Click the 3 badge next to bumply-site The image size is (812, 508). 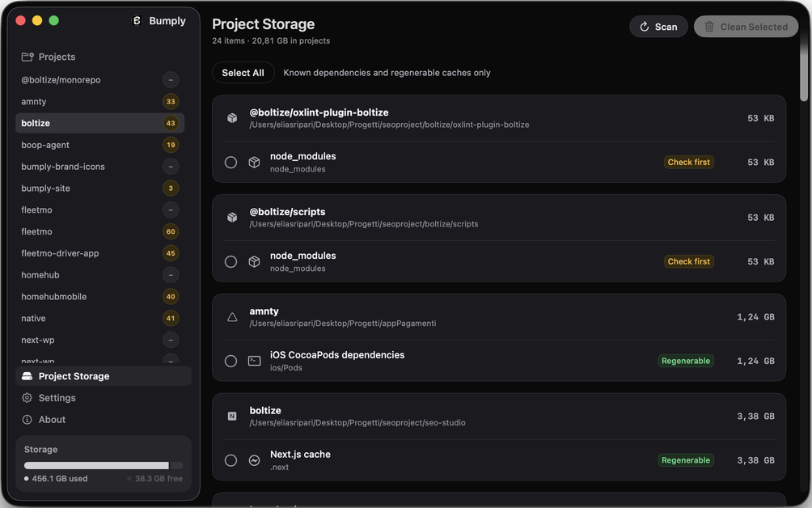[171, 188]
